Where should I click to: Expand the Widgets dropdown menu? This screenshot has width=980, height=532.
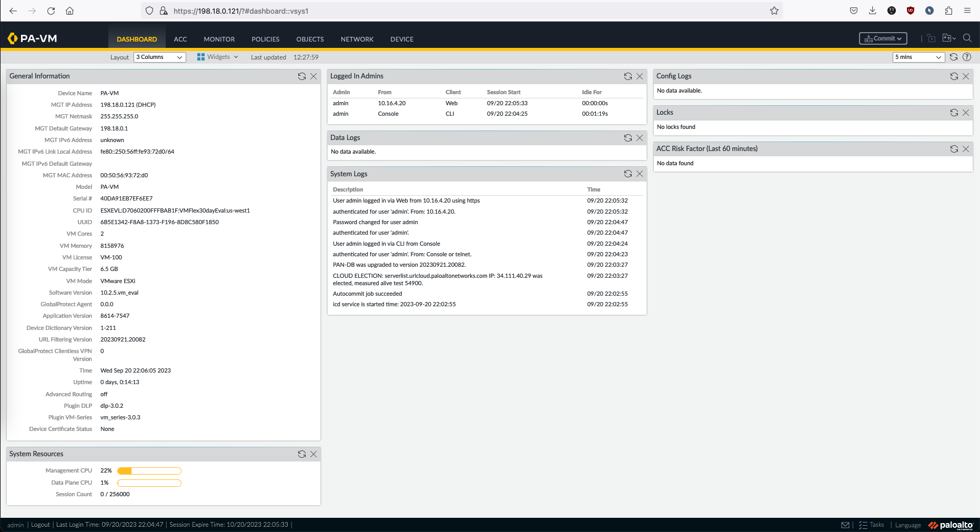tap(218, 57)
